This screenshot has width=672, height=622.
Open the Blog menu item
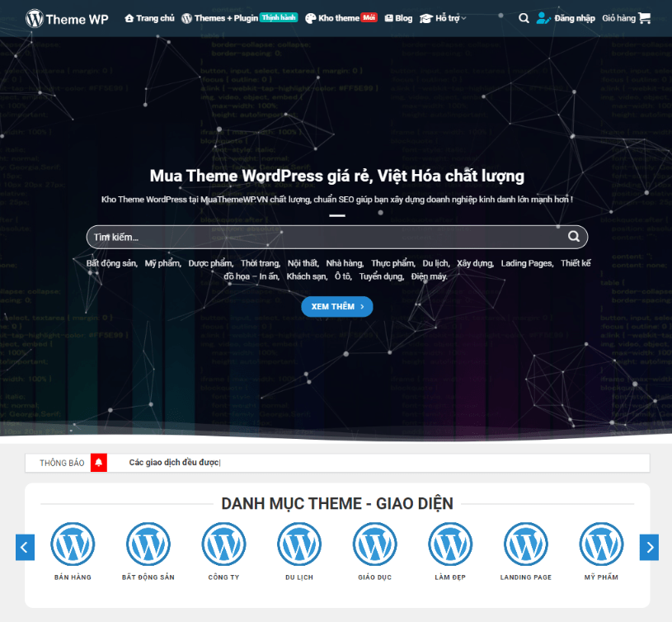pyautogui.click(x=398, y=18)
